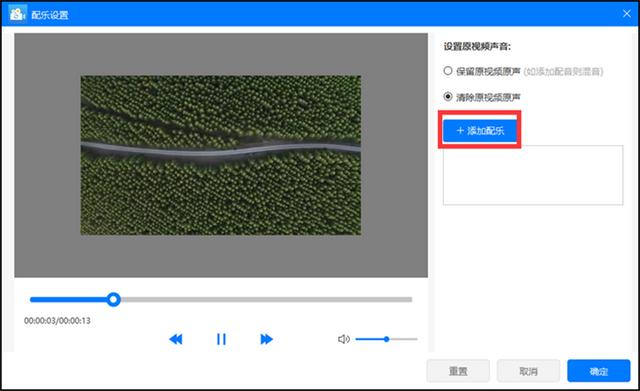Click the unplayed gray portion of the progress bar
Screen dimensions: 640x391
tap(266, 300)
